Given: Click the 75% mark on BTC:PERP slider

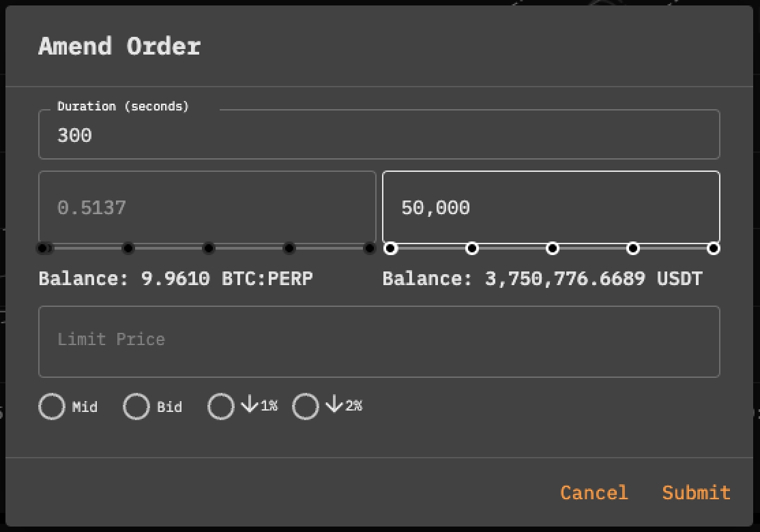Looking at the screenshot, I should click(289, 248).
